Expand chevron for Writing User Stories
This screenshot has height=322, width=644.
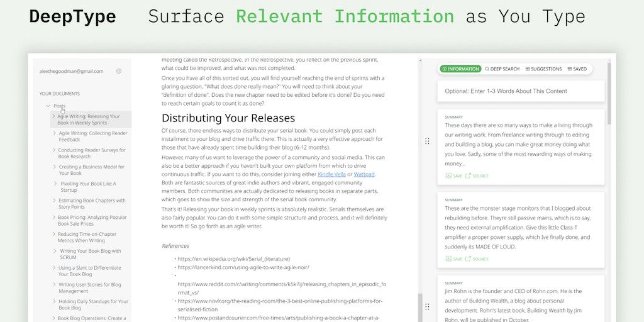pyautogui.click(x=54, y=285)
